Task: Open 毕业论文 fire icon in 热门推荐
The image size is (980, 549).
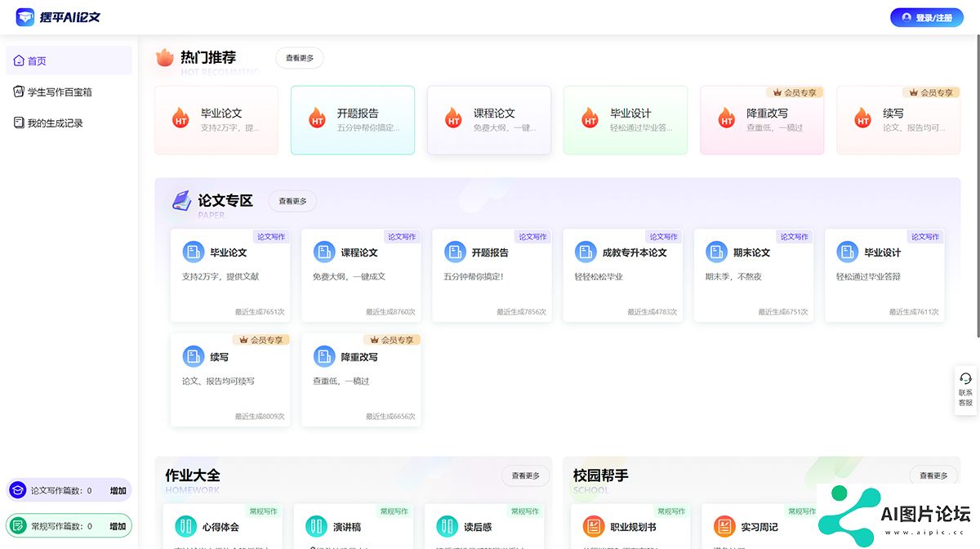Action: pyautogui.click(x=181, y=119)
